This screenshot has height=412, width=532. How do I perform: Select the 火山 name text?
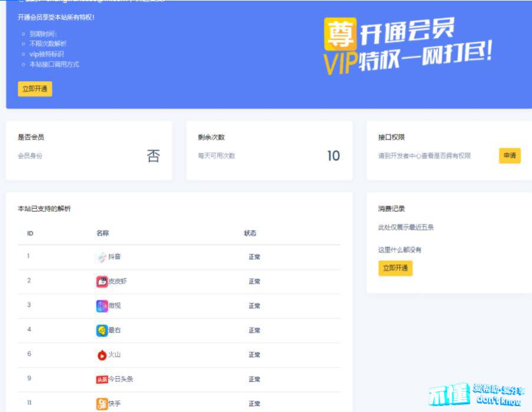point(114,355)
